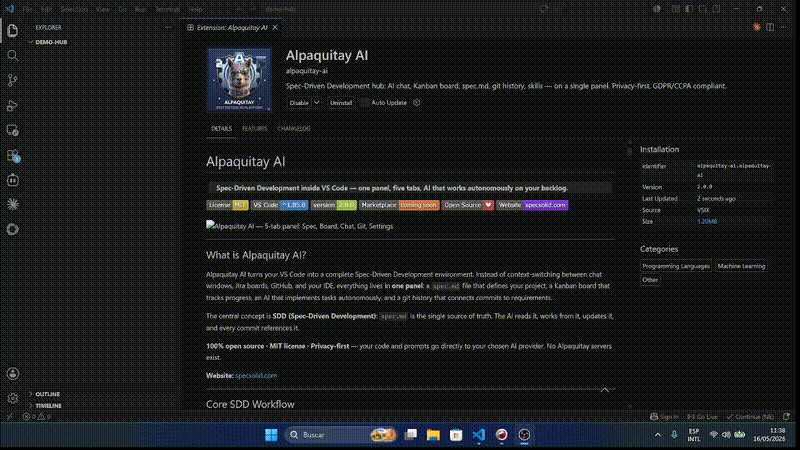
Task: Click the orange starburst icon in the editor title bar
Action: pyautogui.click(x=756, y=27)
